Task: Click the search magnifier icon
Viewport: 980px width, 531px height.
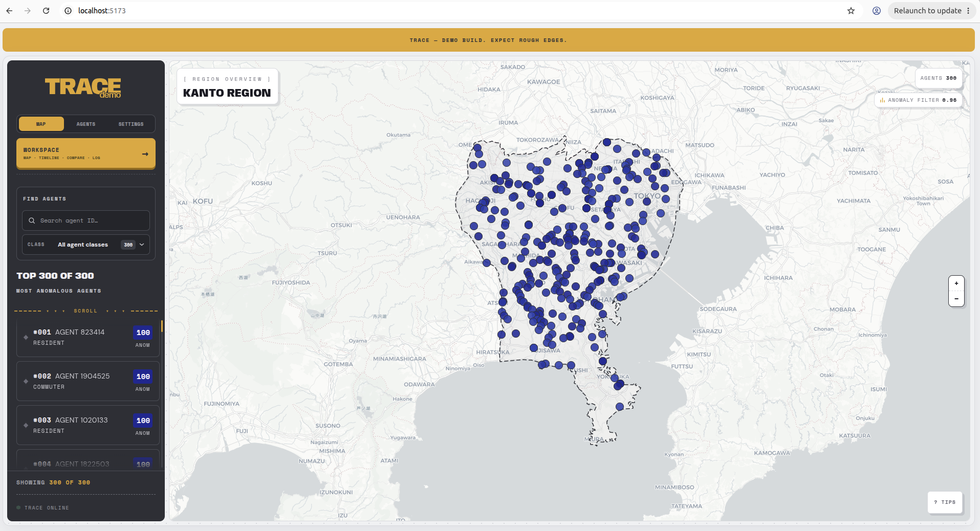Action: click(x=32, y=220)
